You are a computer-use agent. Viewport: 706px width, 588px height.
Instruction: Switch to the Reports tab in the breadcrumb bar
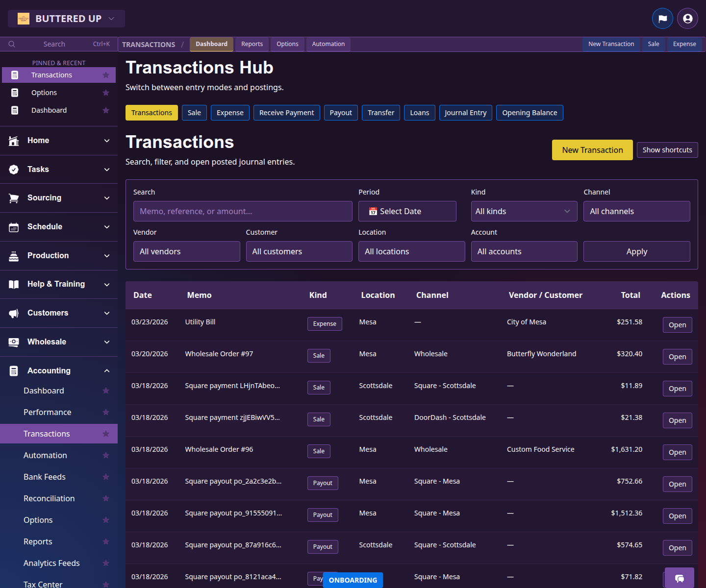252,44
